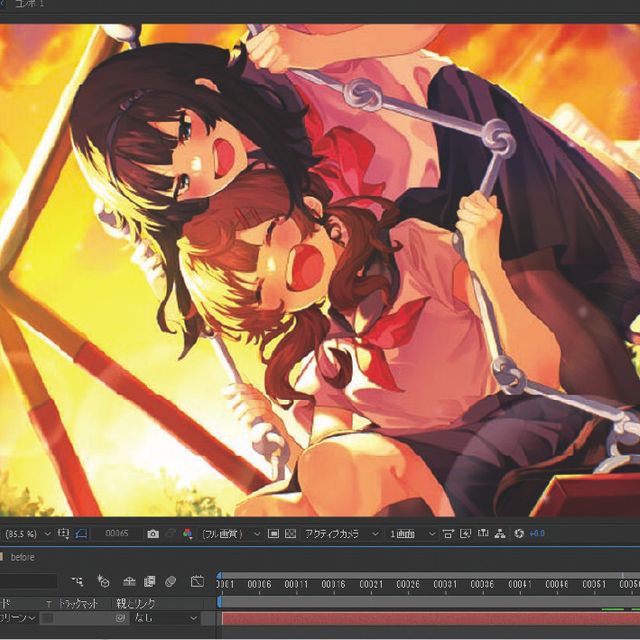This screenshot has height=640, width=640.
Task: Enable motion blur switch icon
Action: (x=170, y=581)
